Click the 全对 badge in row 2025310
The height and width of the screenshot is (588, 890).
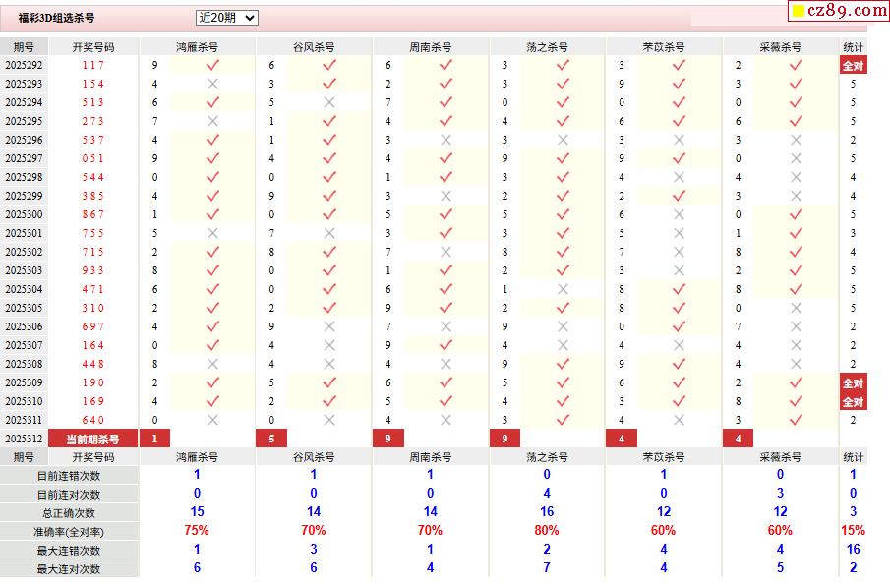coord(853,402)
